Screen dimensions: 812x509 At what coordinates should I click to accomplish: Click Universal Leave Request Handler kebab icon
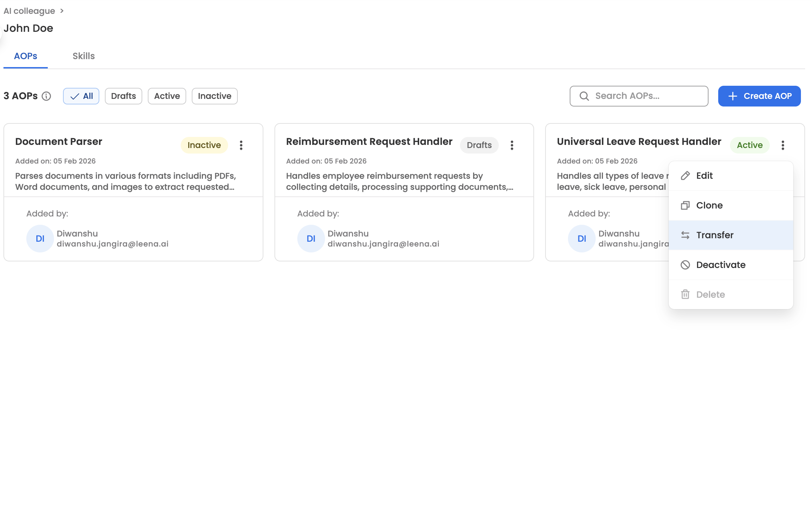click(x=783, y=145)
